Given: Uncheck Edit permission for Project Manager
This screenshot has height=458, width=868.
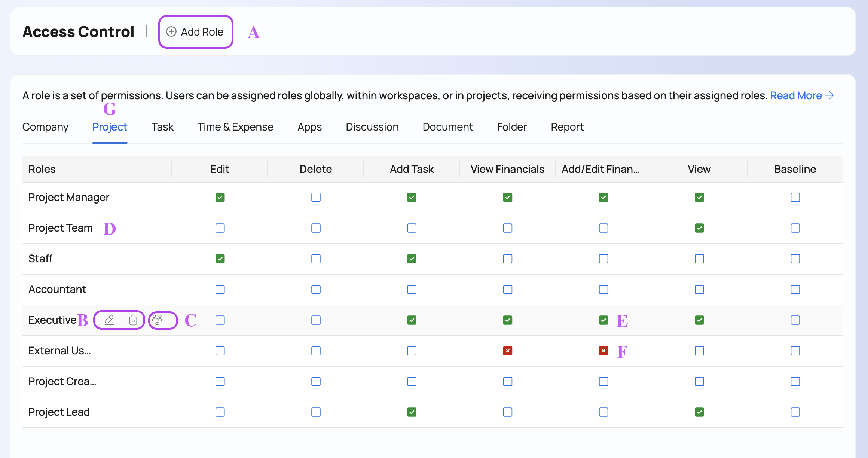Looking at the screenshot, I should click(x=220, y=198).
